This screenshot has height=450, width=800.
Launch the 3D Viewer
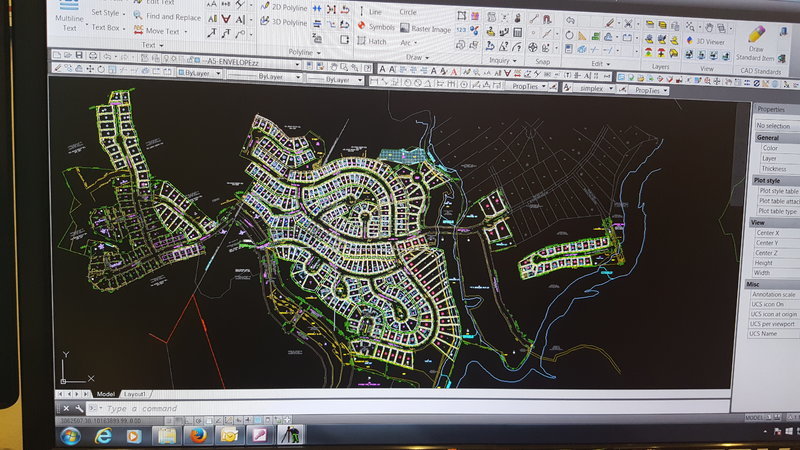click(x=705, y=41)
